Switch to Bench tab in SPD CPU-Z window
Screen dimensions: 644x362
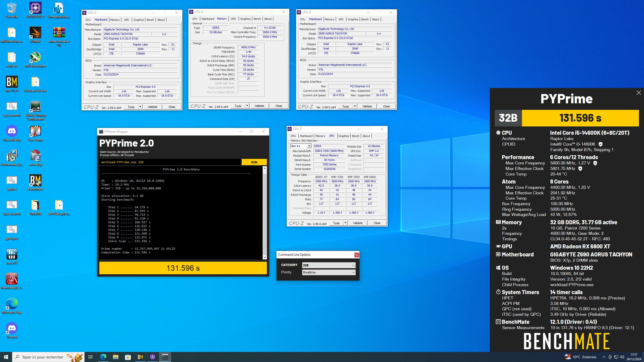(355, 136)
